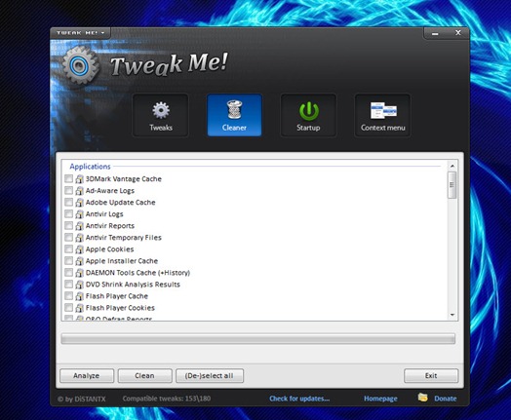Click the icon next to 3DMark Vantage Cache

click(x=79, y=178)
